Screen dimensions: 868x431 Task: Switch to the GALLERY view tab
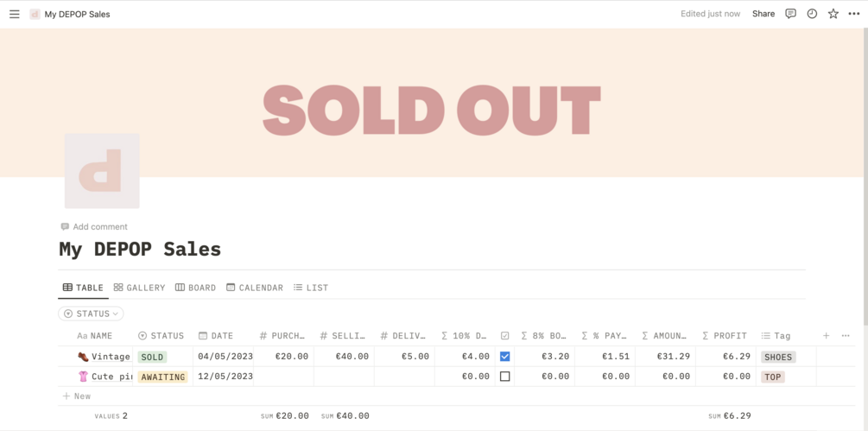point(139,288)
